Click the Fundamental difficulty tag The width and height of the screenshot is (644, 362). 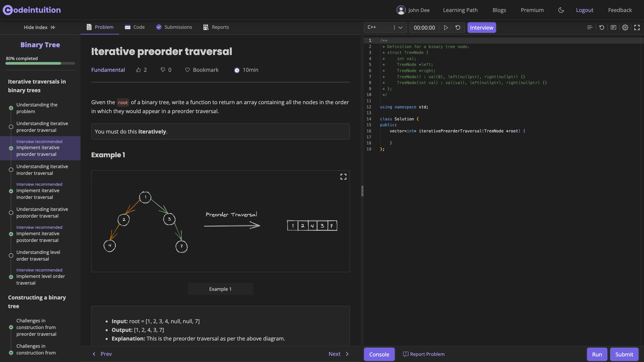coord(108,70)
